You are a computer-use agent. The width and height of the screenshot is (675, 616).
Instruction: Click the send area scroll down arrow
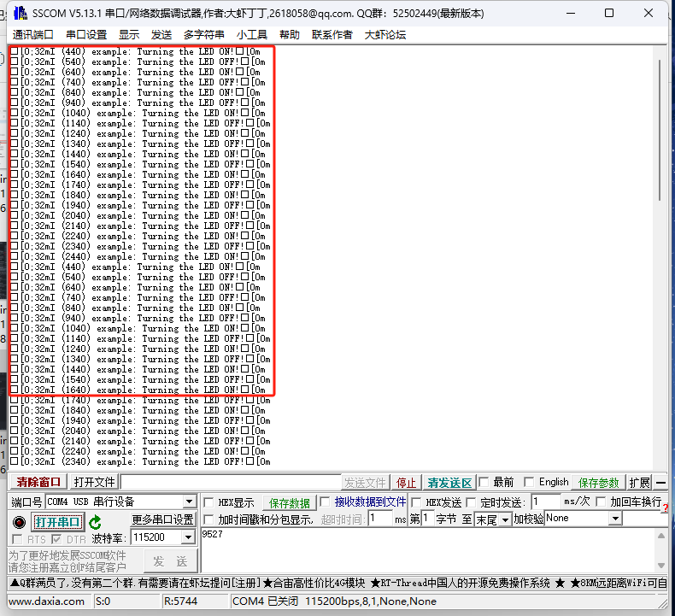point(660,566)
